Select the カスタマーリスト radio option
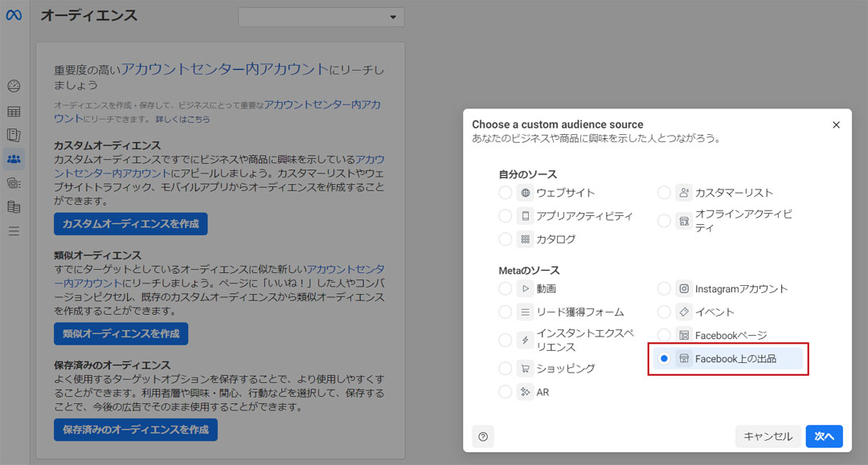 664,193
